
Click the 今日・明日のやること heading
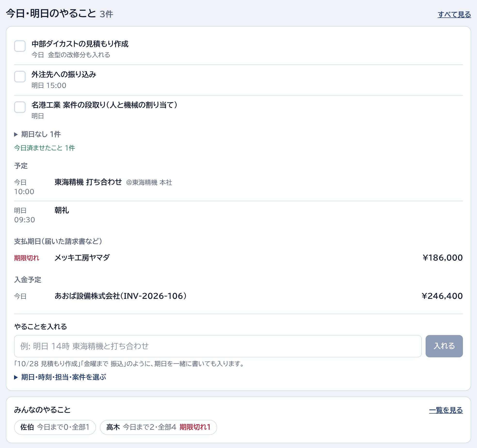51,14
